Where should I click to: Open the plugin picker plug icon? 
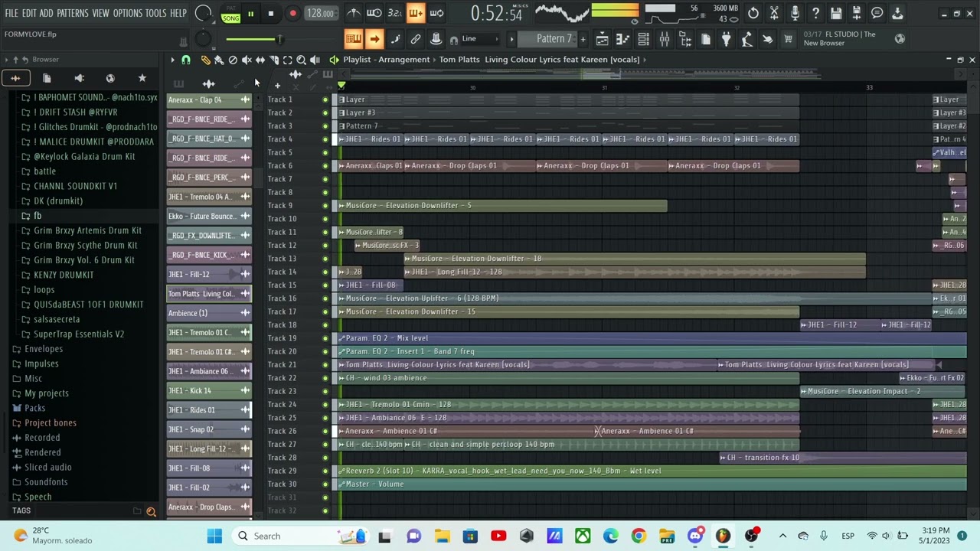(x=726, y=39)
